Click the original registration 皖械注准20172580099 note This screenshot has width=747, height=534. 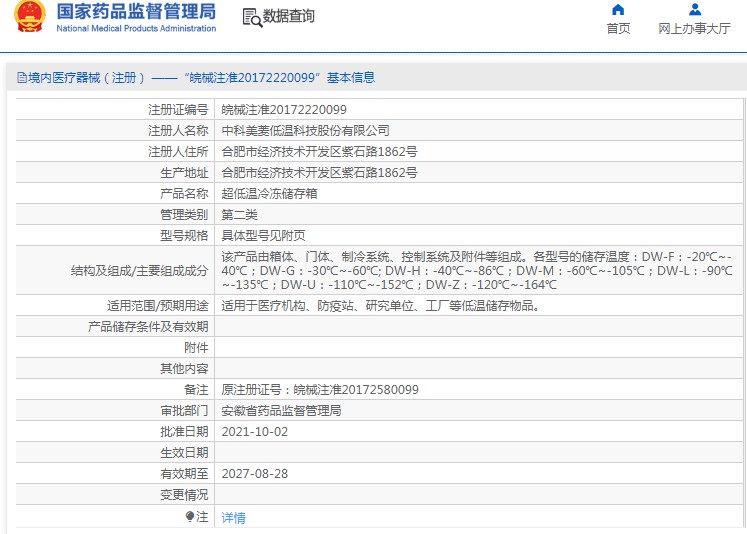coord(320,390)
